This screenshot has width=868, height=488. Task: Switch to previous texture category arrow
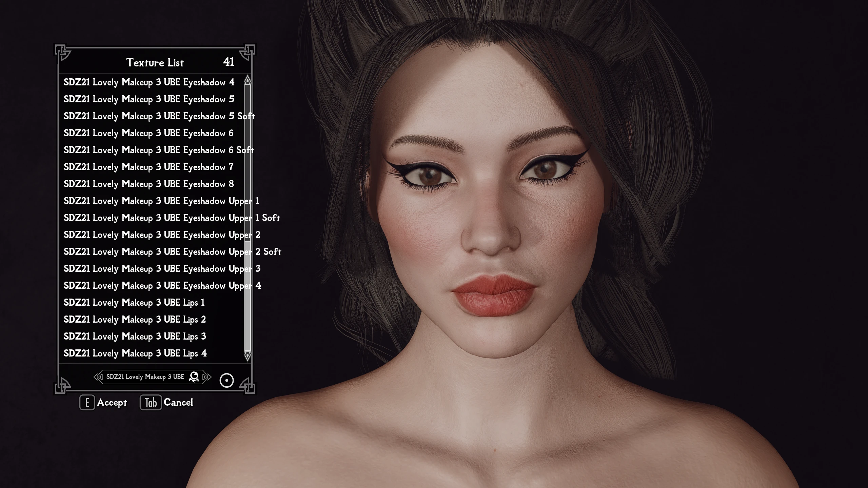[x=98, y=377]
